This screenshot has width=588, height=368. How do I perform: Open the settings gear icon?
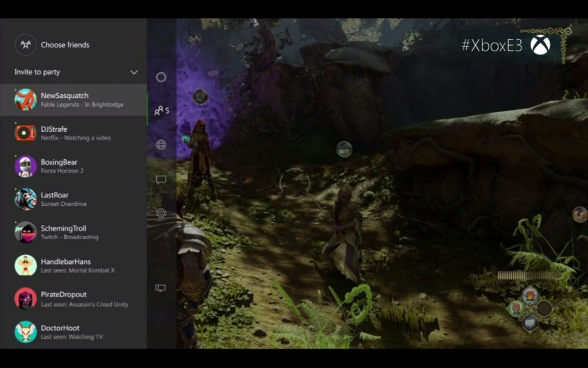click(x=161, y=213)
